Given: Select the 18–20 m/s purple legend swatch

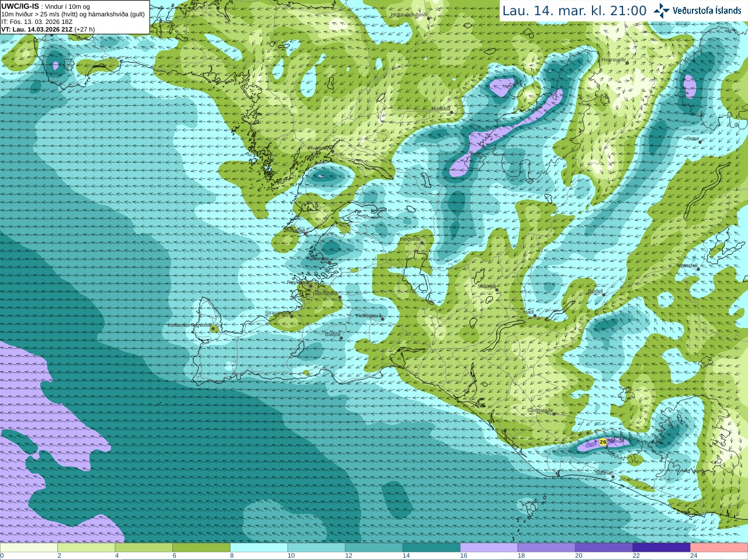Looking at the screenshot, I should (546, 548).
